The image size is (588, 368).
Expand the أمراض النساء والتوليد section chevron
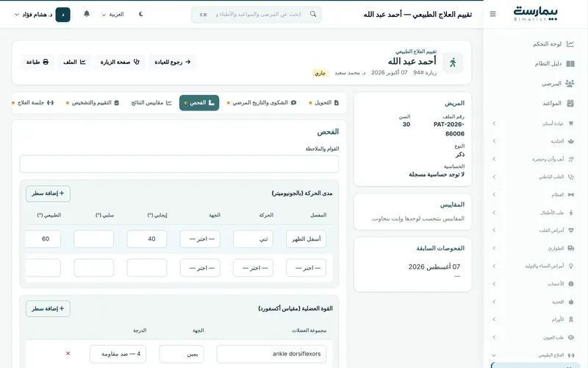coord(494,266)
